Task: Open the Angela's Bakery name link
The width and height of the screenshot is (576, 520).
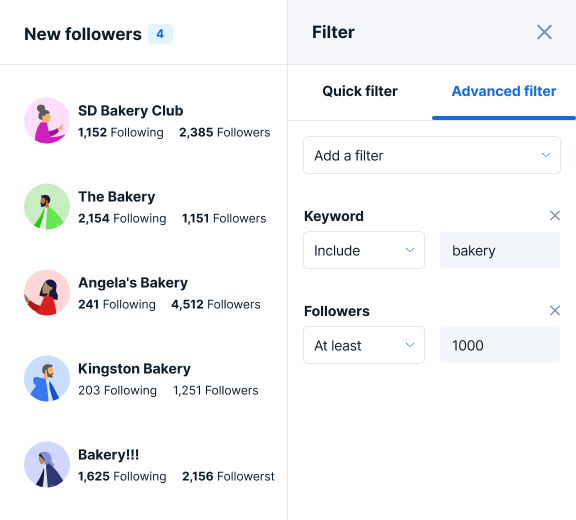Action: click(x=133, y=282)
